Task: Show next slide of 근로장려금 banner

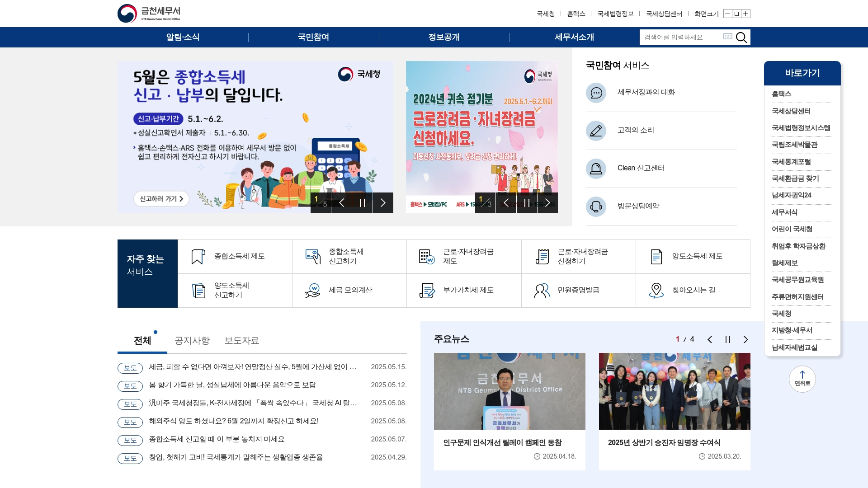Action: 547,202
